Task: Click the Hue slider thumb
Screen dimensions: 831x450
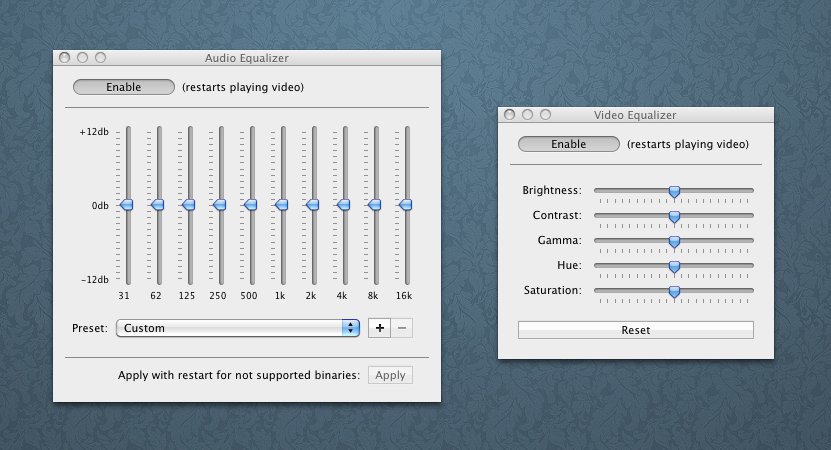Action: pos(674,266)
